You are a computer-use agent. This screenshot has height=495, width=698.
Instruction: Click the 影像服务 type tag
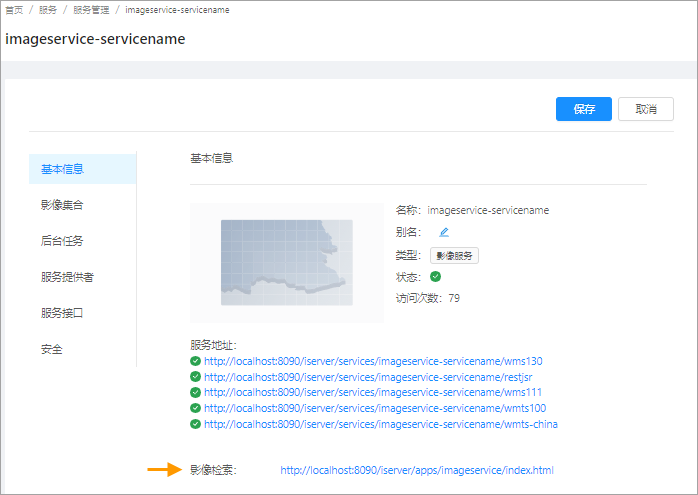coord(454,255)
